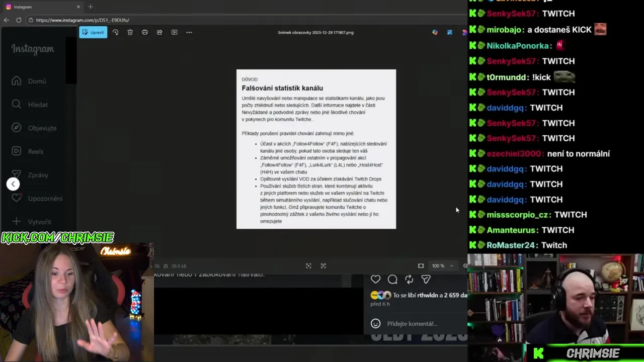Screen dimensions: 644x362
Task: Start slideshow with the play icon
Action: click(174, 32)
